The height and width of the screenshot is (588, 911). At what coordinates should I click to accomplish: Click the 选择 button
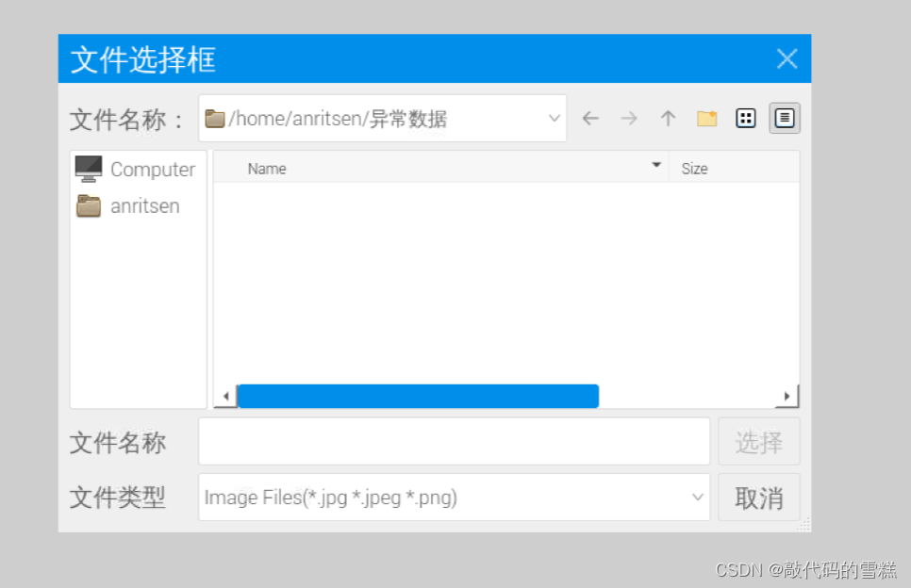pyautogui.click(x=759, y=441)
